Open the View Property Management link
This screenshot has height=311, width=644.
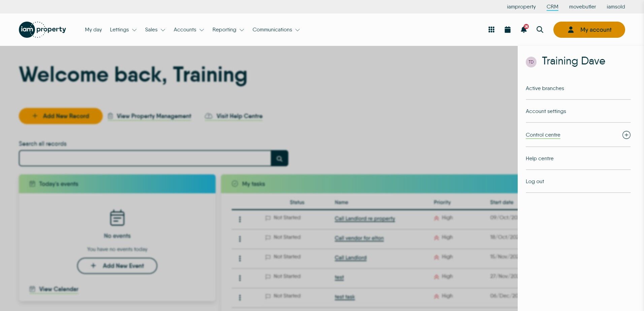(150, 116)
